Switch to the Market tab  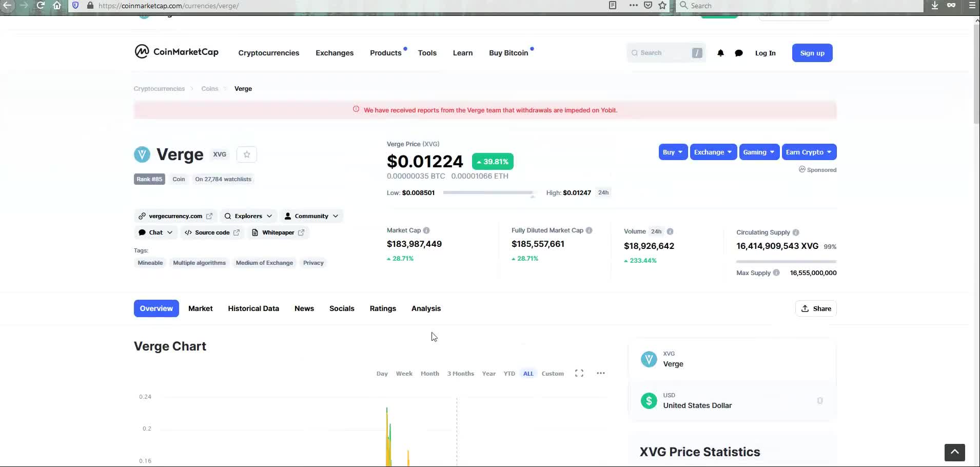coord(200,308)
